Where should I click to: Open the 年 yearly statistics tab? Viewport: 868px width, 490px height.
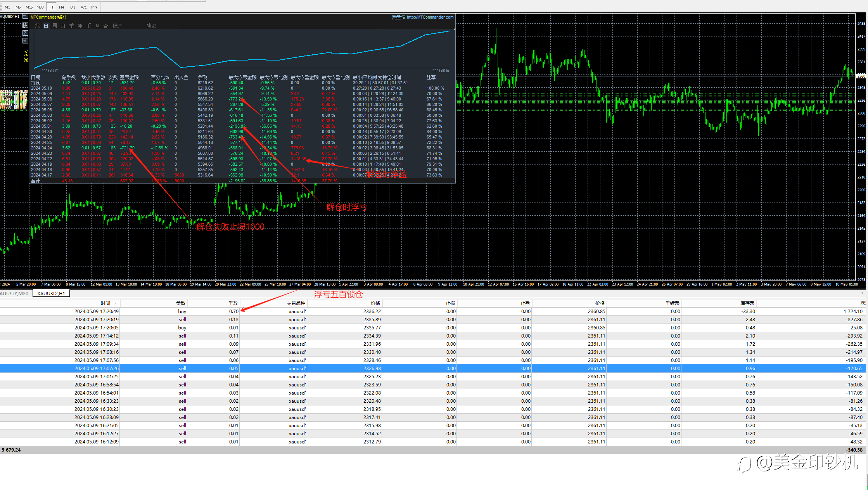[x=80, y=26]
